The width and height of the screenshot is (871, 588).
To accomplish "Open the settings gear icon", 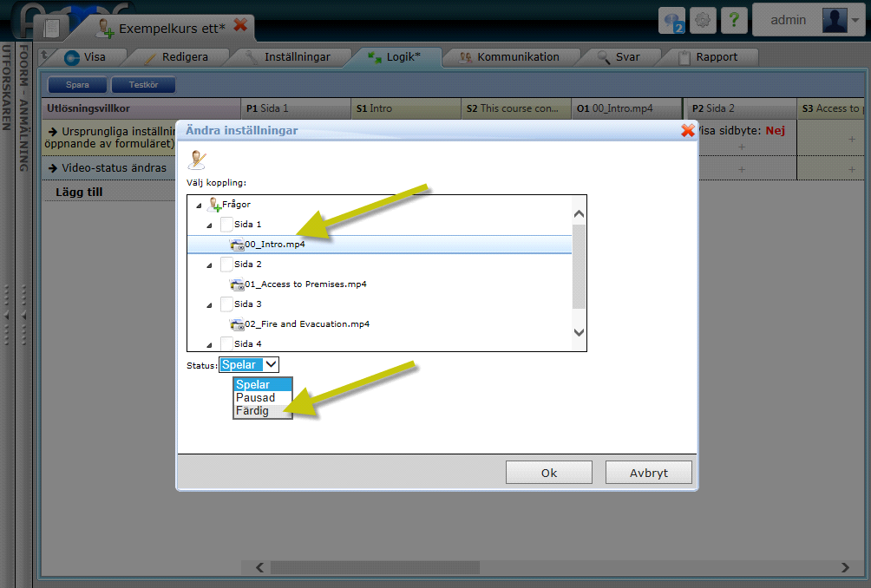I will 704,21.
